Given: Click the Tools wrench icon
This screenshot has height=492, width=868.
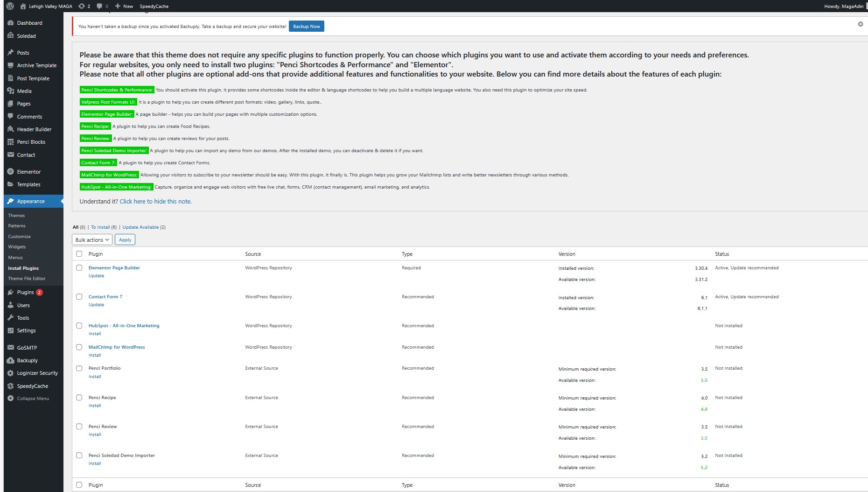Looking at the screenshot, I should (11, 318).
